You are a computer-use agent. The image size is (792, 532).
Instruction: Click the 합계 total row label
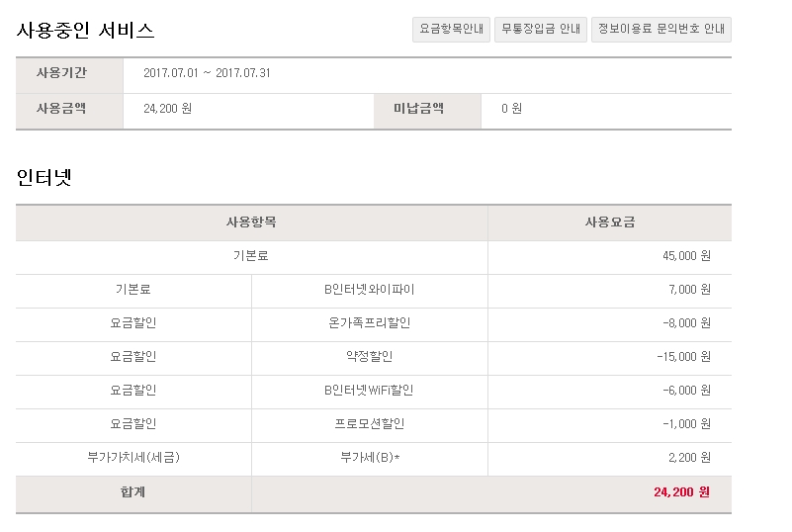pyautogui.click(x=133, y=491)
